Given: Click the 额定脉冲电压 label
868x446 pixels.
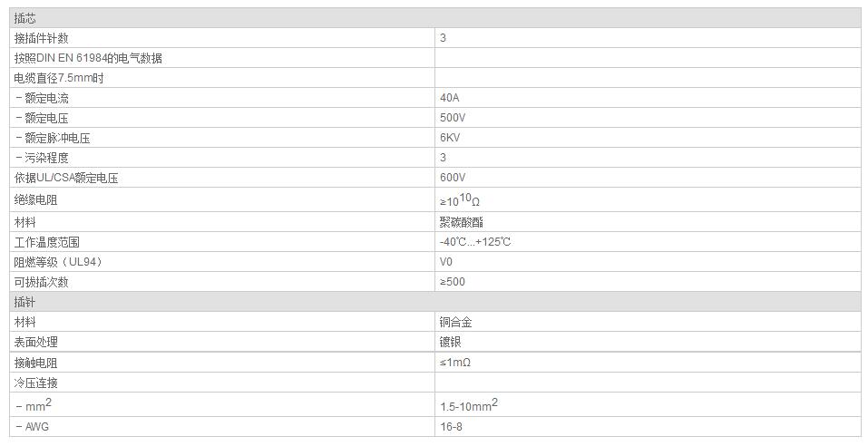Looking at the screenshot, I should (x=56, y=138).
